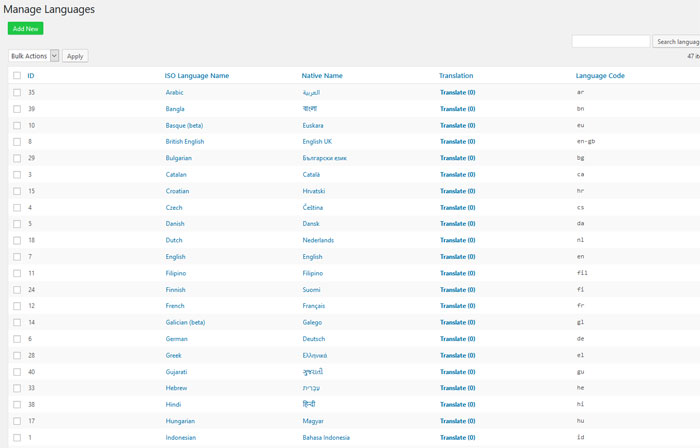The image size is (700, 448).
Task: Check the Czech row checkbox
Action: pyautogui.click(x=17, y=207)
